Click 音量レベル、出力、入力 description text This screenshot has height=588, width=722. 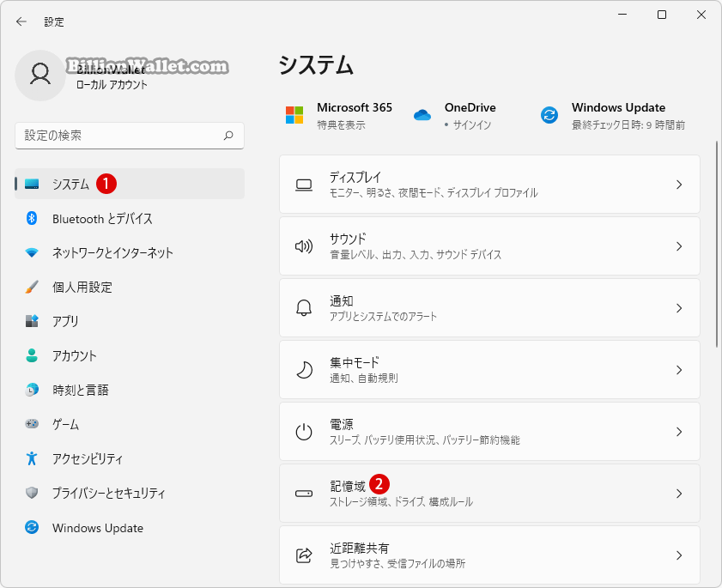416,255
